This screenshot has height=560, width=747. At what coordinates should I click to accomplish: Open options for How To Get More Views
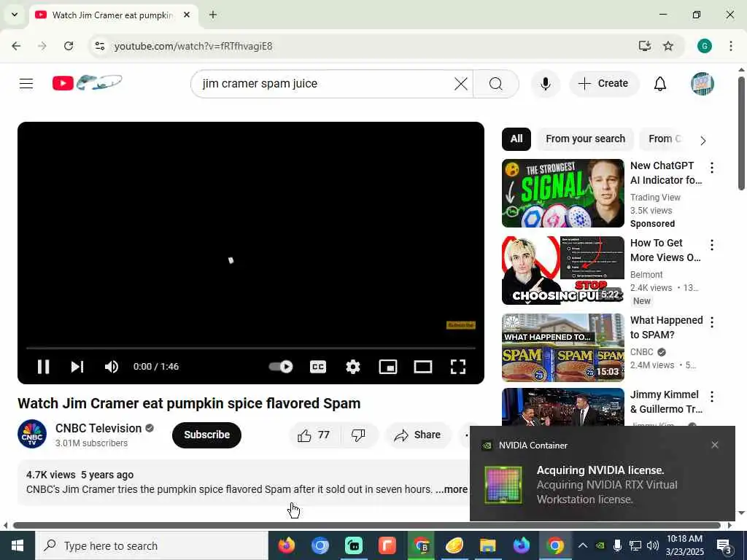point(712,245)
